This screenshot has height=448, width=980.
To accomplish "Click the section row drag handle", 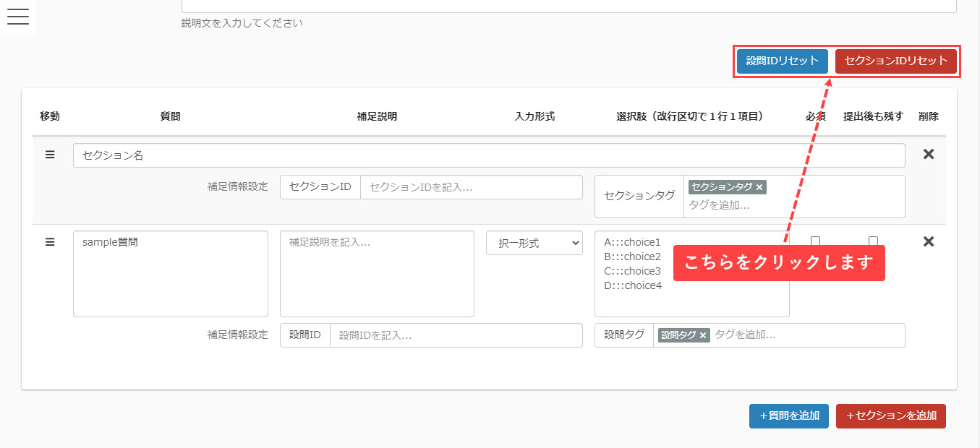I will point(50,155).
